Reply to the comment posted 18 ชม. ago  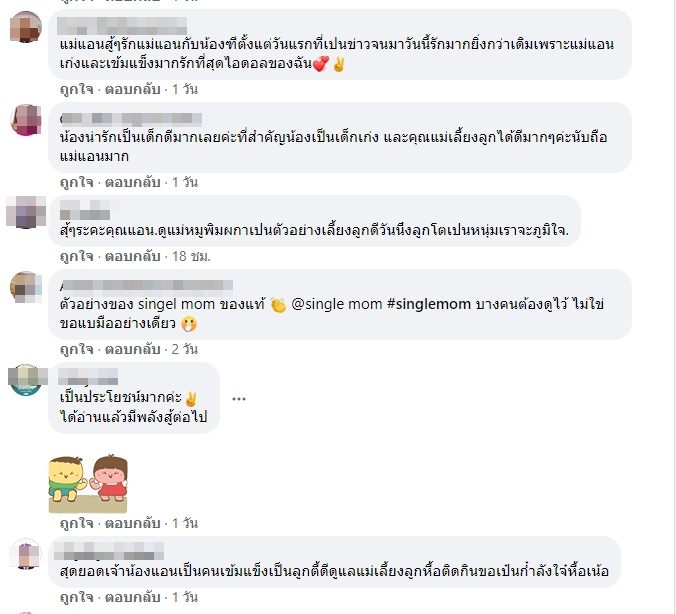point(133,256)
